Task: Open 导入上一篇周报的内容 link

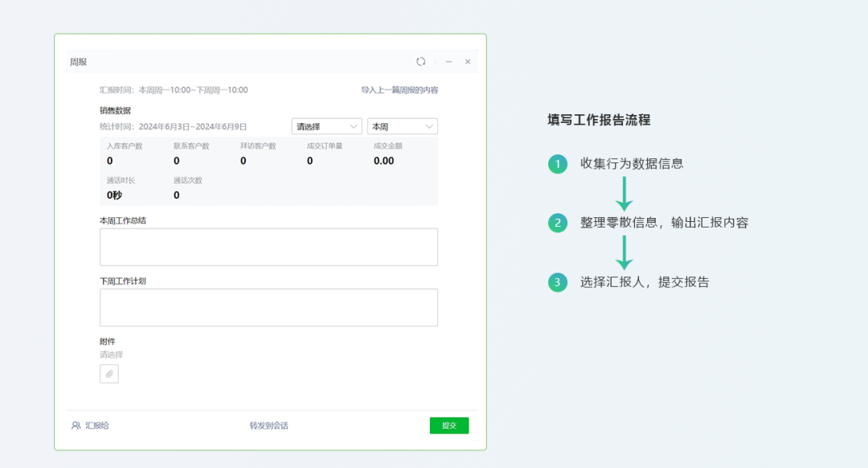Action: point(401,89)
